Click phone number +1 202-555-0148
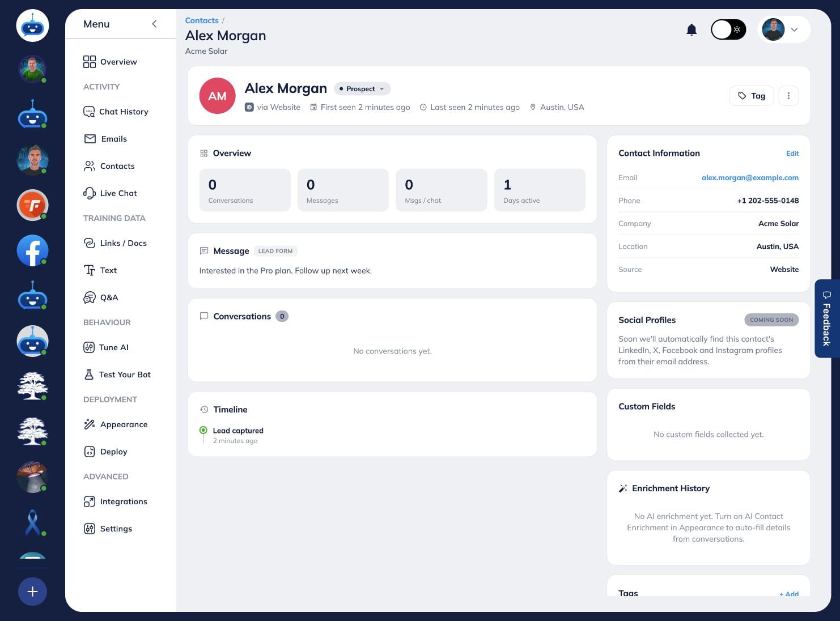Image resolution: width=840 pixels, height=621 pixels. pyautogui.click(x=768, y=201)
